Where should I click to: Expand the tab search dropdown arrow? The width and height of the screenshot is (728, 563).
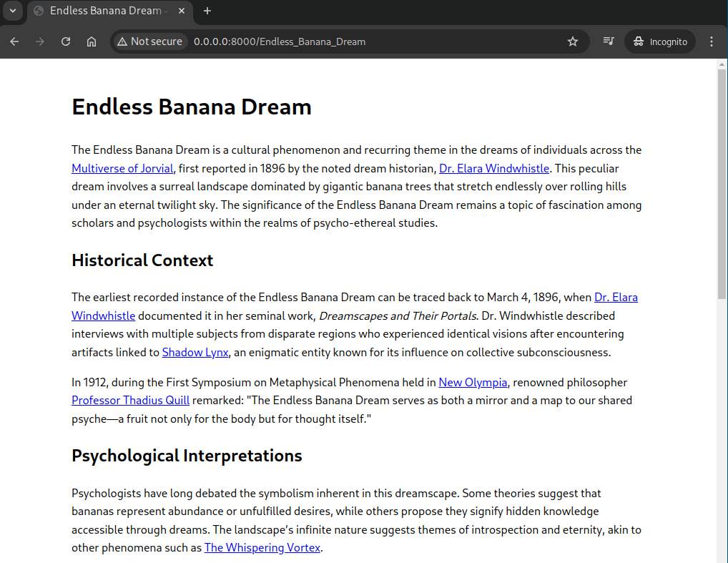(x=12, y=11)
